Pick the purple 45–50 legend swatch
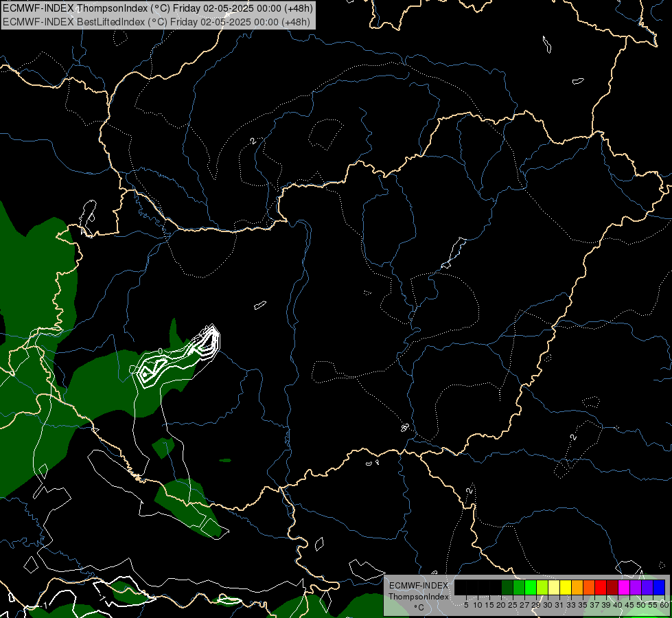The height and width of the screenshot is (618, 672). pyautogui.click(x=636, y=588)
